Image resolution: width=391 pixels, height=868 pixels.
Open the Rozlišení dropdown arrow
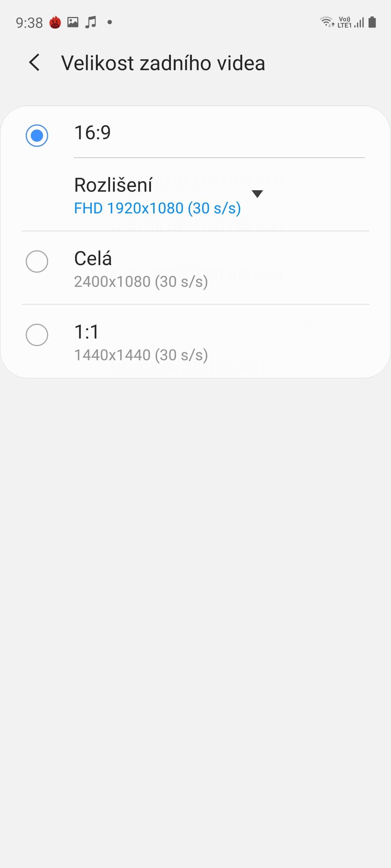point(257,194)
